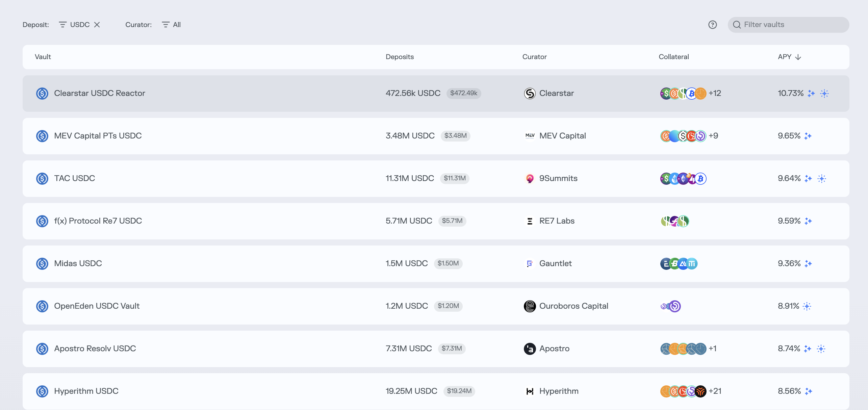Open the OpenEden USDC Vault row
Viewport: 868px width, 410px height.
436,306
